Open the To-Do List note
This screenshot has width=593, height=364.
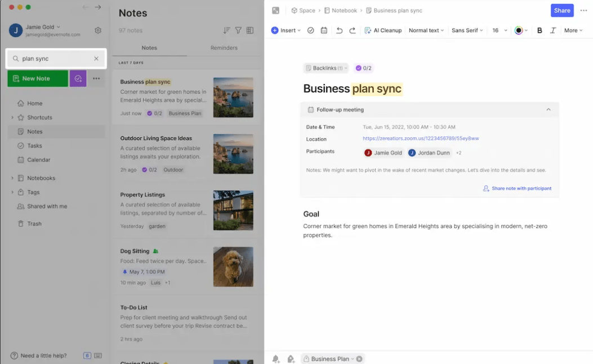pyautogui.click(x=187, y=323)
